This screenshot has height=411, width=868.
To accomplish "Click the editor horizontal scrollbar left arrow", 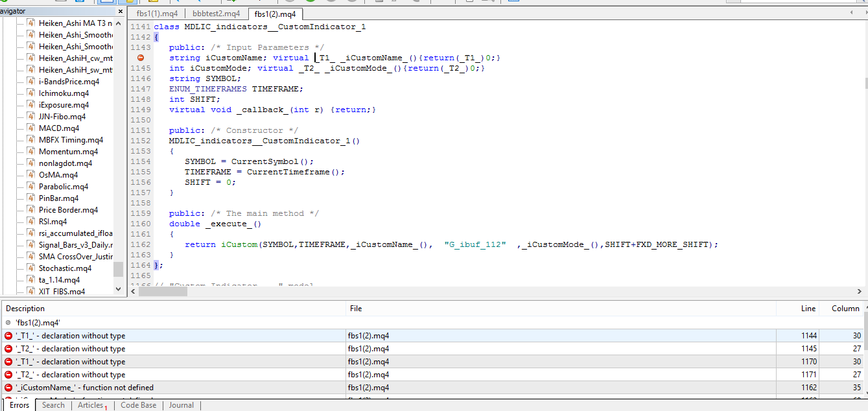I will [x=134, y=292].
